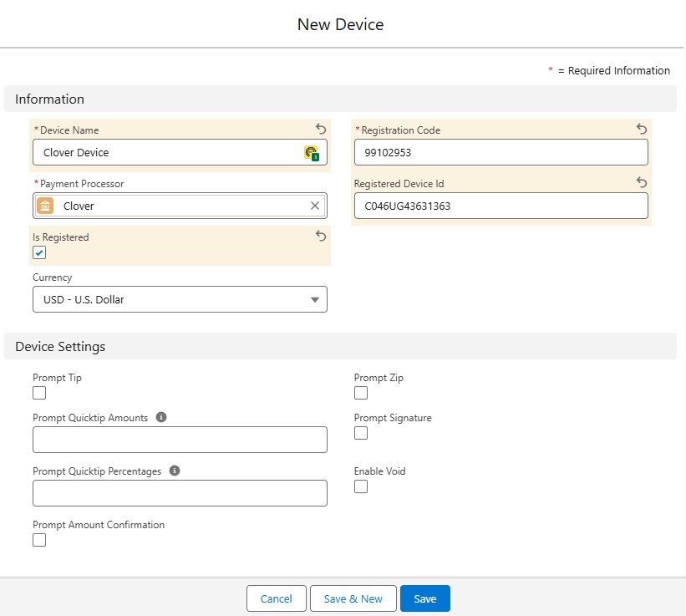Cancel the new device form
The height and width of the screenshot is (616, 686).
coord(276,598)
